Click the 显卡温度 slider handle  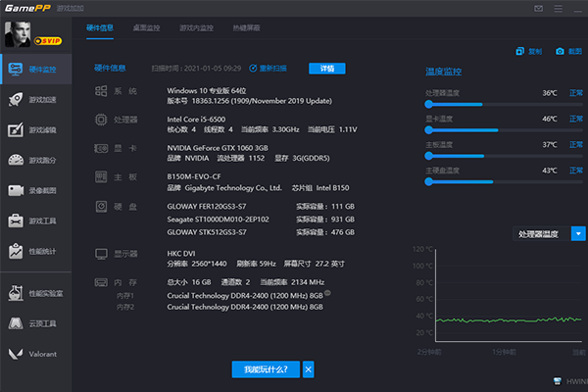pos(428,130)
